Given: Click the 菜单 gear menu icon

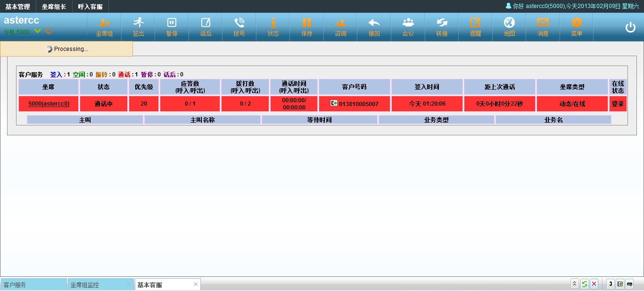Looking at the screenshot, I should click(577, 23).
